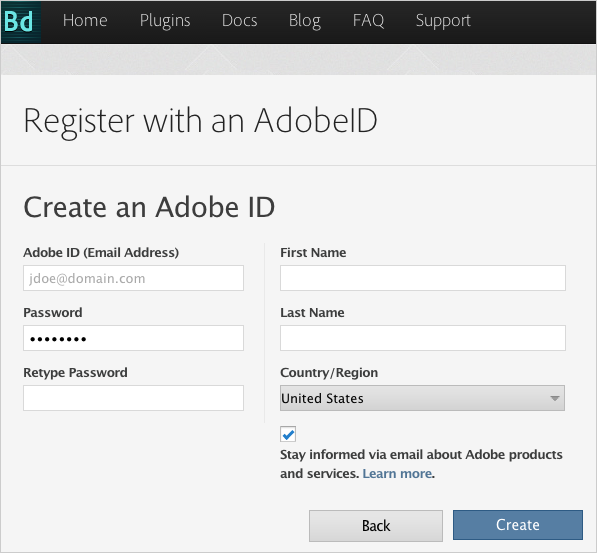Open the FAQ page
597x553 pixels.
pos(368,21)
